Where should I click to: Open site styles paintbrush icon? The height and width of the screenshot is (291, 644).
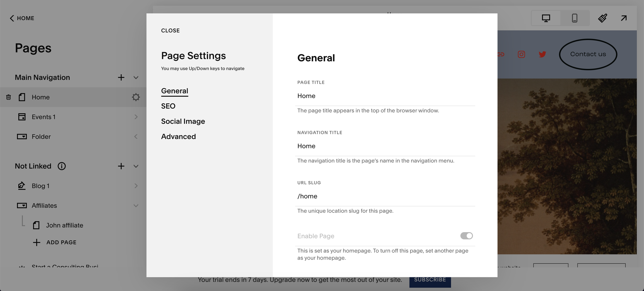603,18
